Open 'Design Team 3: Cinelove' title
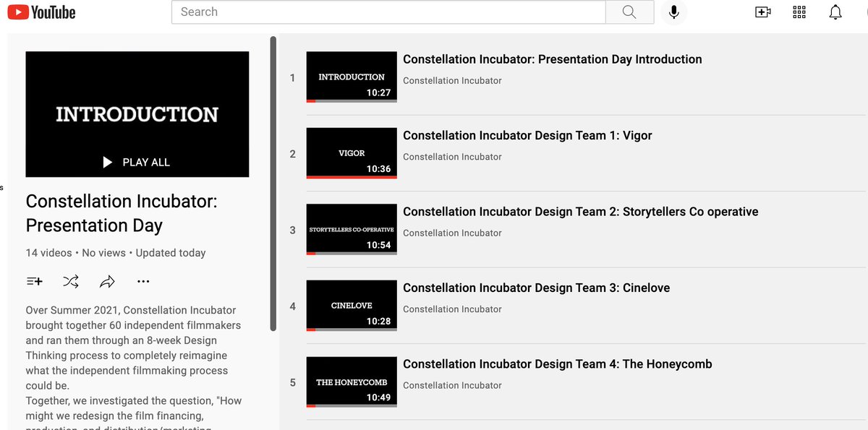The image size is (868, 430). tap(537, 288)
